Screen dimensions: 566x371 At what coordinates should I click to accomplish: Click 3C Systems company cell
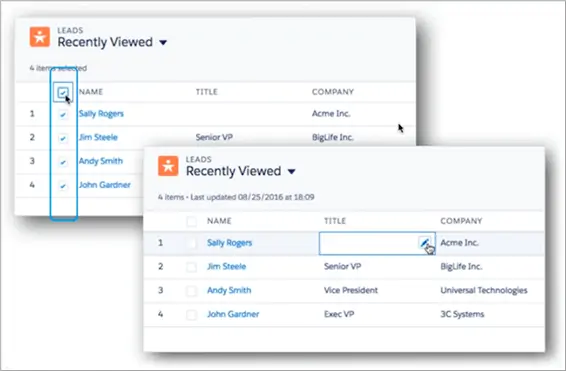(x=462, y=314)
